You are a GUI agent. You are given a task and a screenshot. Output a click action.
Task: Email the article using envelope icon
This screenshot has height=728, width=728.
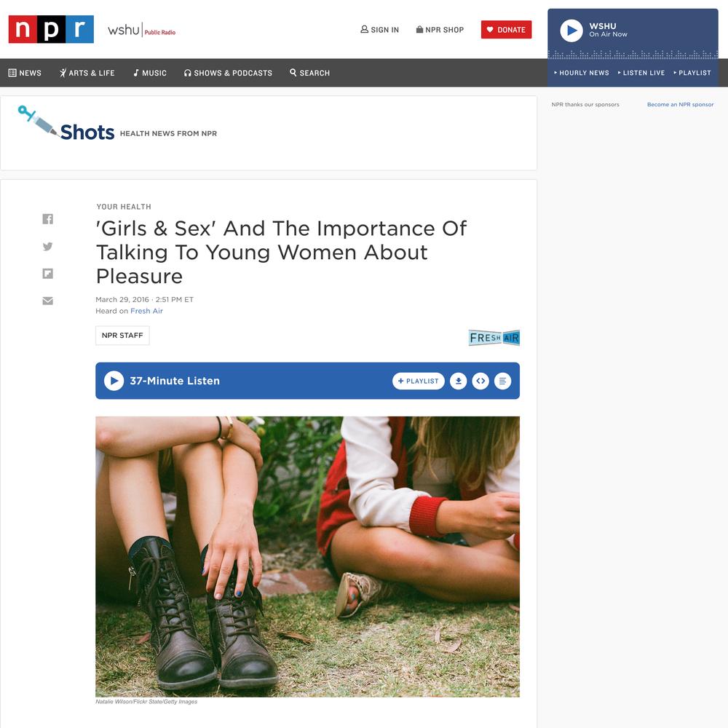coord(48,301)
